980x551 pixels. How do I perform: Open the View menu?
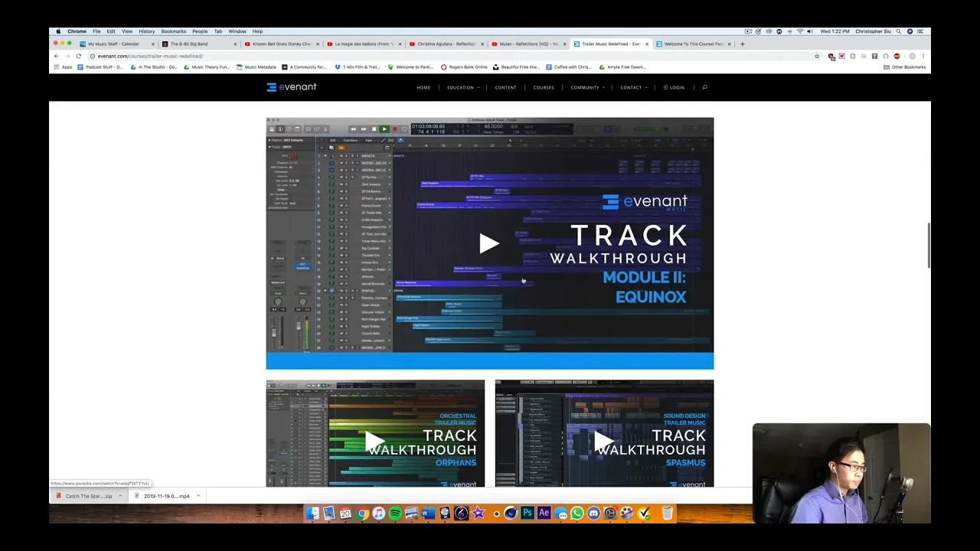pyautogui.click(x=127, y=31)
